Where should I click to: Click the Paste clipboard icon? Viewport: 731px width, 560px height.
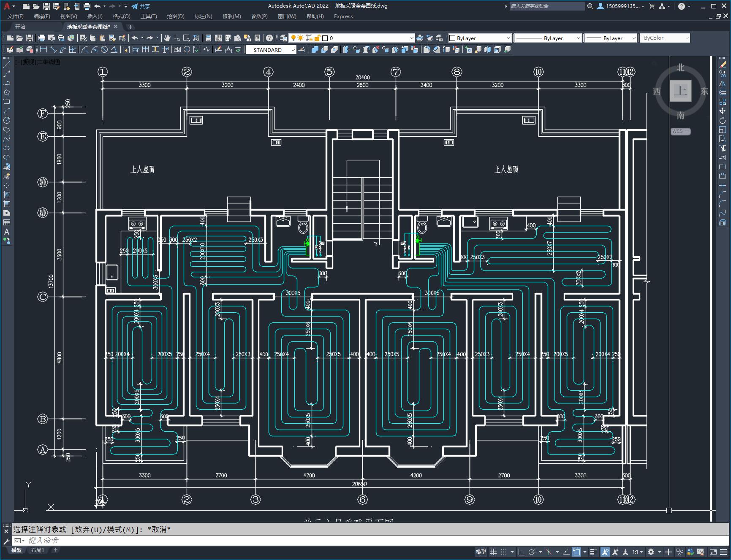pos(102,38)
